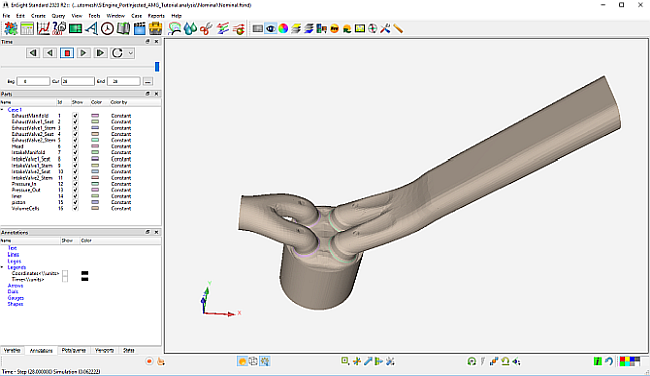Open the Head part color swatch
This screenshot has width=650, height=376.
(x=95, y=146)
